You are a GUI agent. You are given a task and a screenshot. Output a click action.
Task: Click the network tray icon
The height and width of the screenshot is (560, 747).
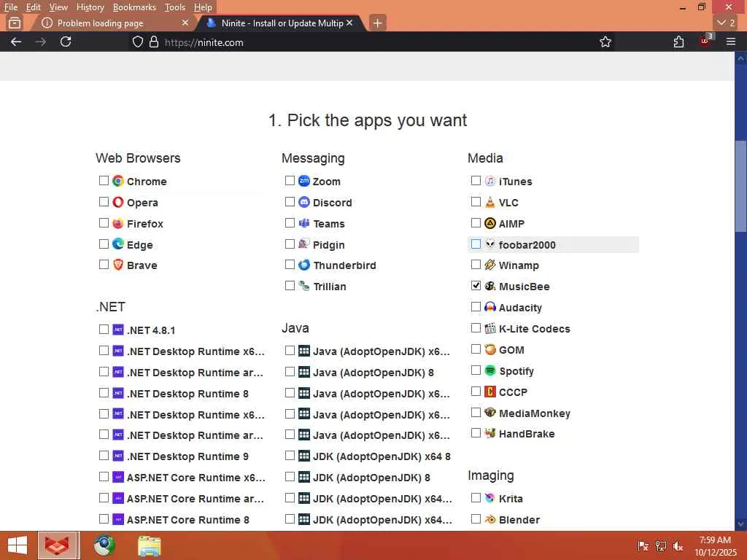(661, 545)
